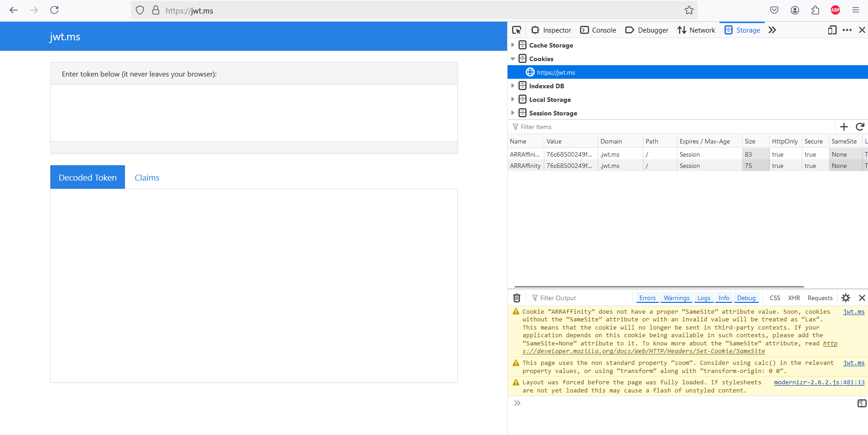Click the token input text area
The image size is (868, 435).
point(254,113)
